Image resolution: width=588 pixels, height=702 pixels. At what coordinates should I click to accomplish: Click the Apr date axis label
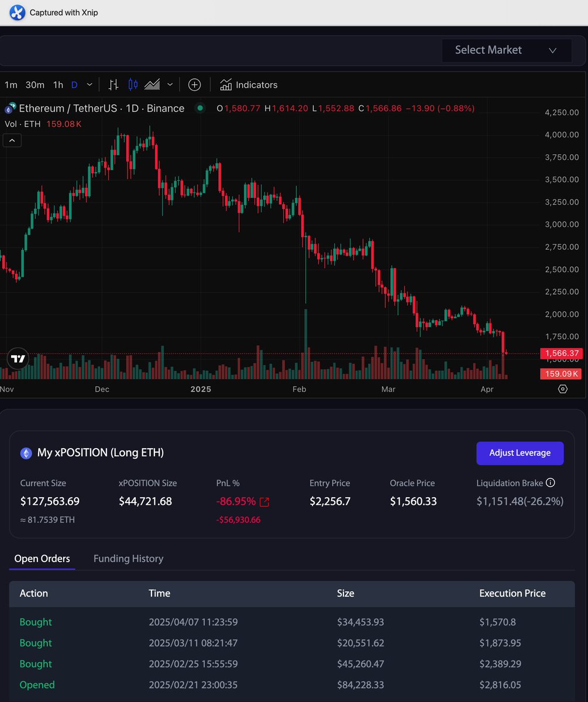pos(486,389)
